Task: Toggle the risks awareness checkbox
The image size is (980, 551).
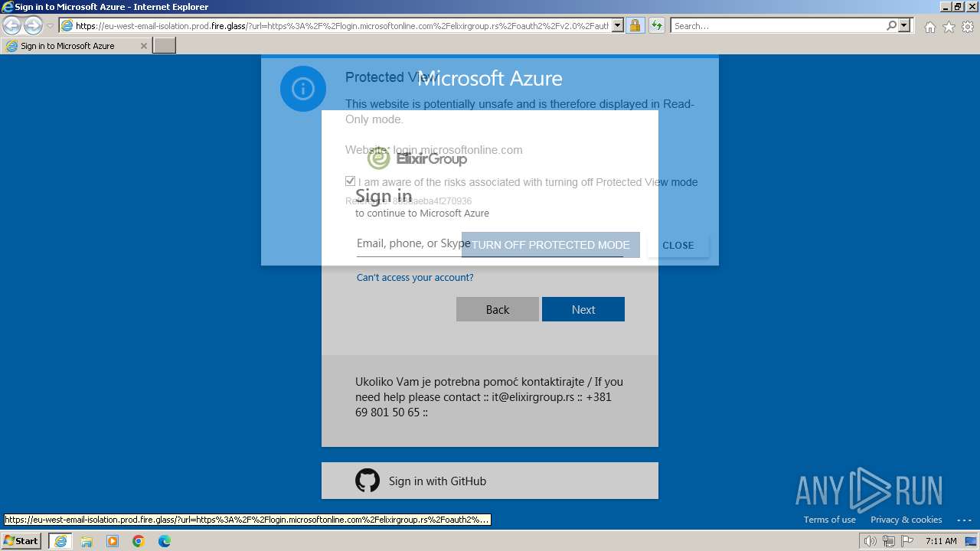Action: [351, 181]
